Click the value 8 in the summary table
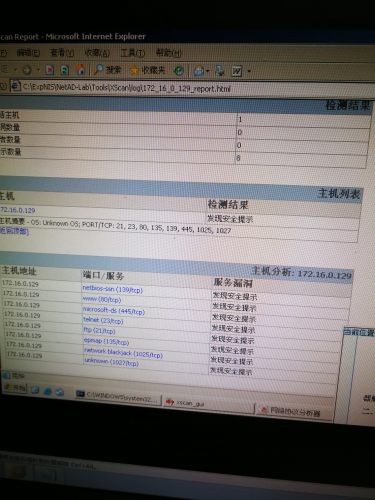Image resolution: width=375 pixels, height=500 pixels. (238, 158)
